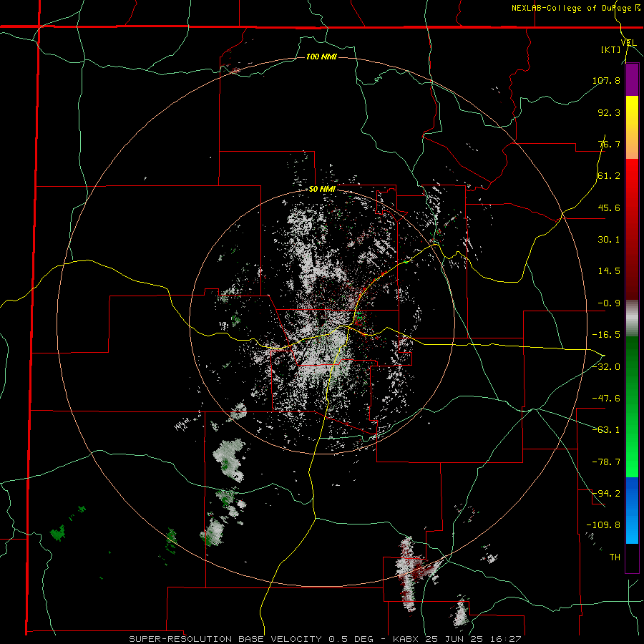Click the -0.9 velocity scale value
644x644 pixels.
click(x=609, y=303)
